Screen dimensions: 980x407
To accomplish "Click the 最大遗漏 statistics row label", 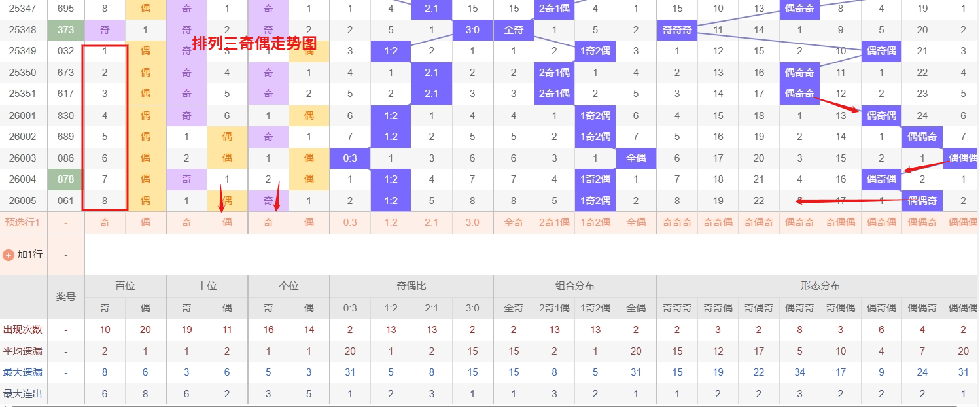I will (23, 372).
